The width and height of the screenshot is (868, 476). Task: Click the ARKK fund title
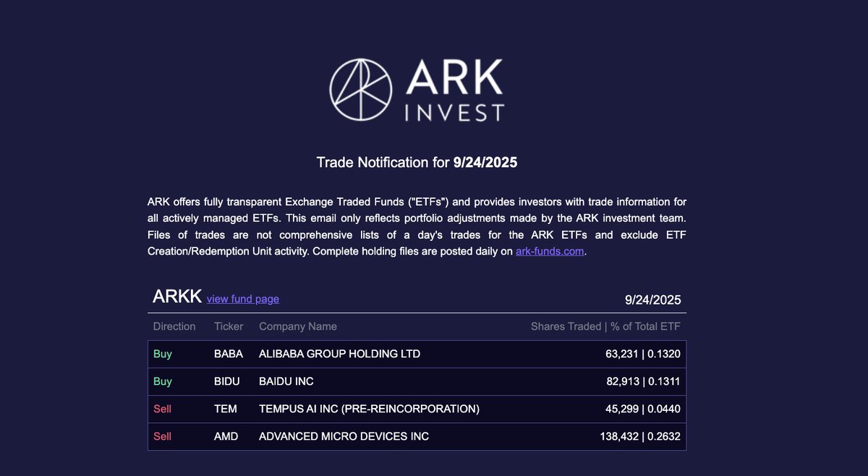coord(176,297)
